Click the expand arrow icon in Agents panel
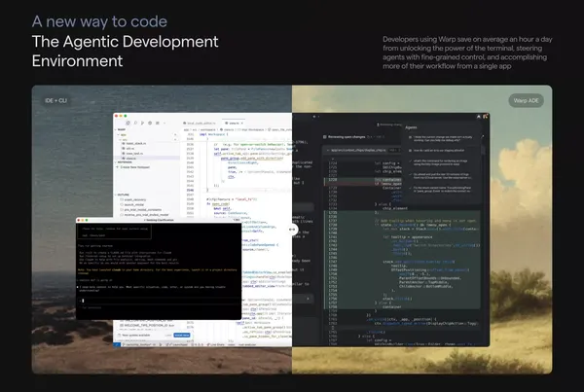This screenshot has height=392, width=584. click(483, 136)
